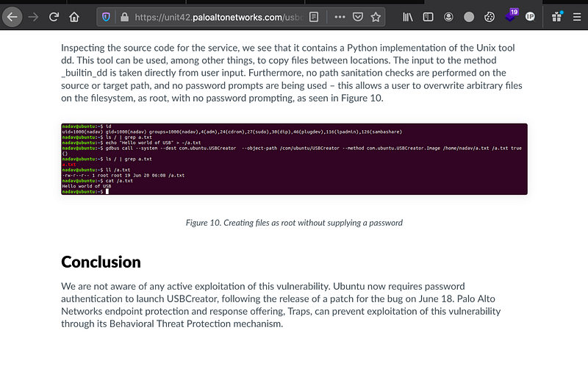Viewport: 588px width, 372px height.
Task: Open the Library bookshelf menu
Action: (408, 17)
